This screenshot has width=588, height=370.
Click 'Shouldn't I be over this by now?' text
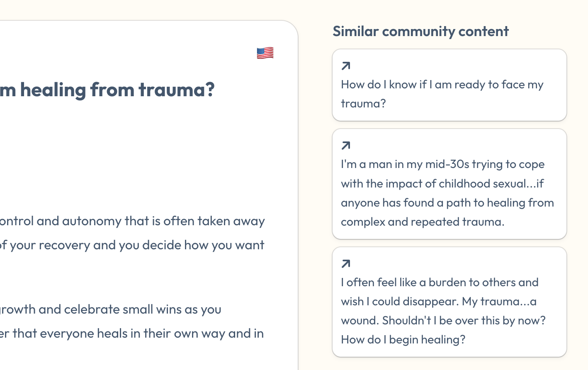(464, 321)
